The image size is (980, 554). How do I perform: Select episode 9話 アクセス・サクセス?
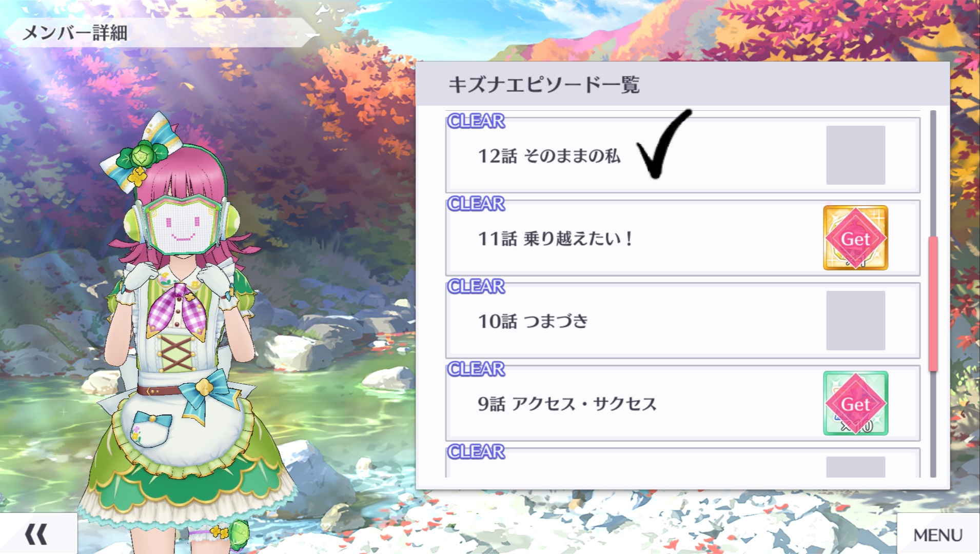tap(682, 403)
